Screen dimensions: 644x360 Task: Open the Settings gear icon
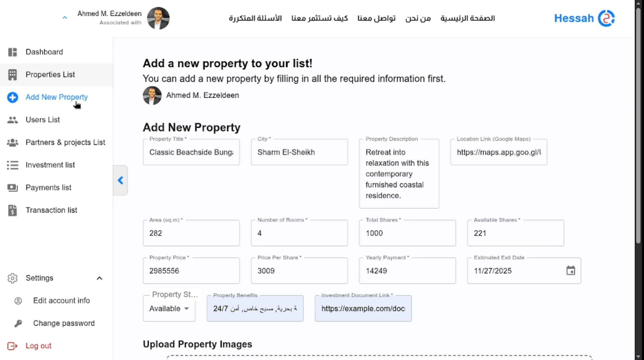(x=12, y=278)
